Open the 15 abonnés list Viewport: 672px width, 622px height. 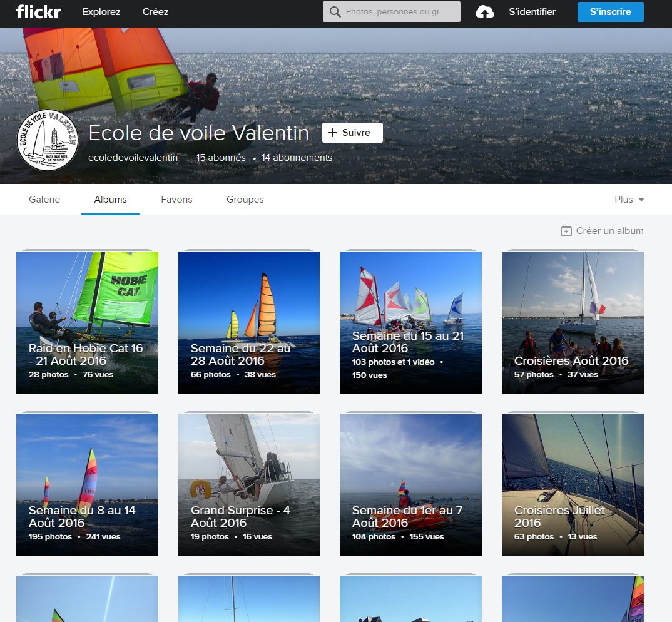pos(221,158)
